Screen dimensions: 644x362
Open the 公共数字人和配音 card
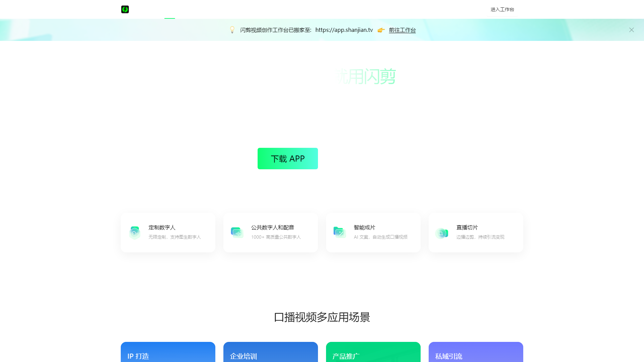click(270, 232)
